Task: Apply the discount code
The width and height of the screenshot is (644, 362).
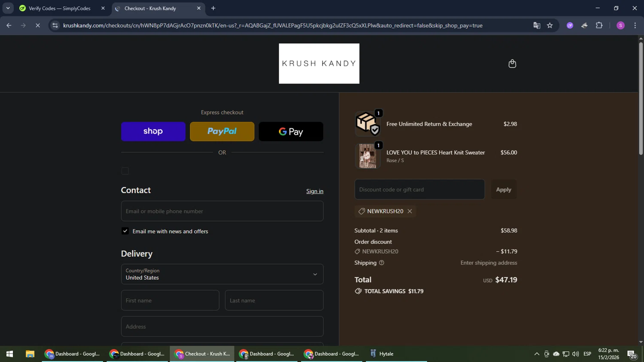Action: (504, 189)
